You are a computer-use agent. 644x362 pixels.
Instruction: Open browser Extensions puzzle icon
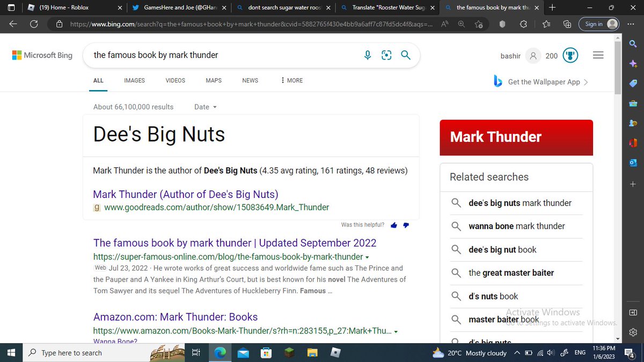click(524, 24)
